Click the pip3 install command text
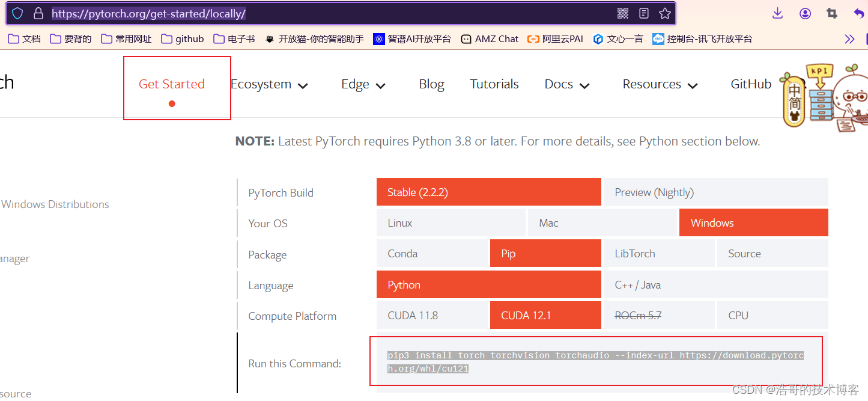The height and width of the screenshot is (401, 868). 595,362
